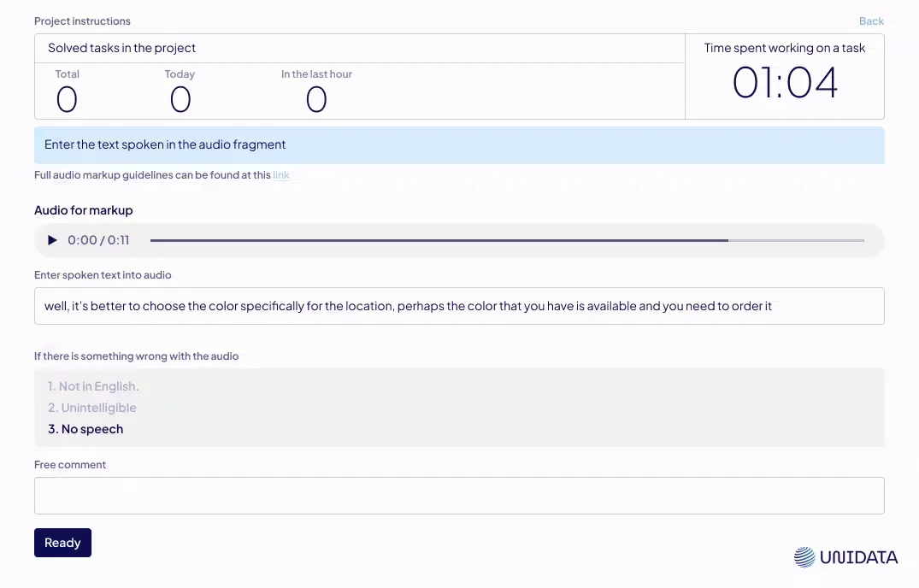919x588 pixels.
Task: Click the Total solved tasks count
Action: [67, 99]
